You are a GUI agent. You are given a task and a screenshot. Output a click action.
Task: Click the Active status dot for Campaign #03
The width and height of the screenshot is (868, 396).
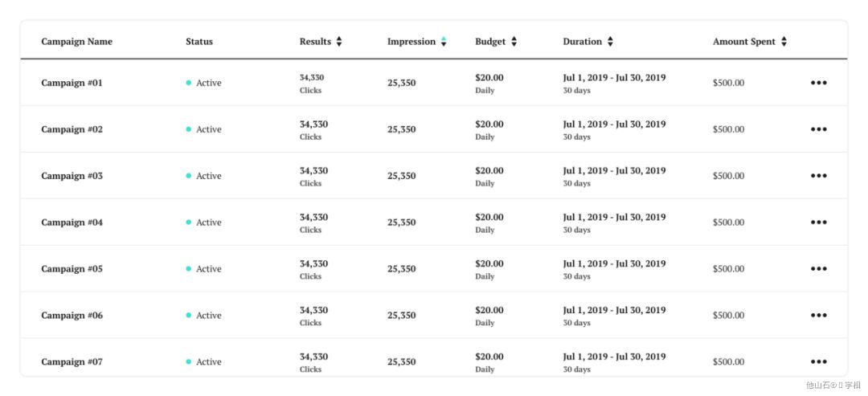tap(189, 176)
